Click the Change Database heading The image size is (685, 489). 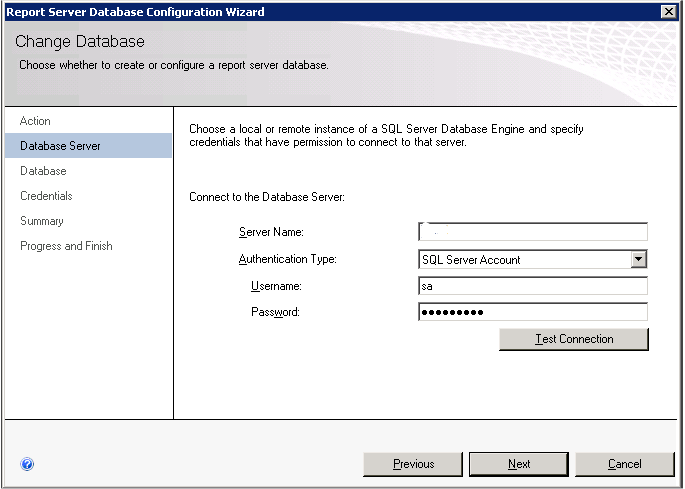tap(80, 42)
